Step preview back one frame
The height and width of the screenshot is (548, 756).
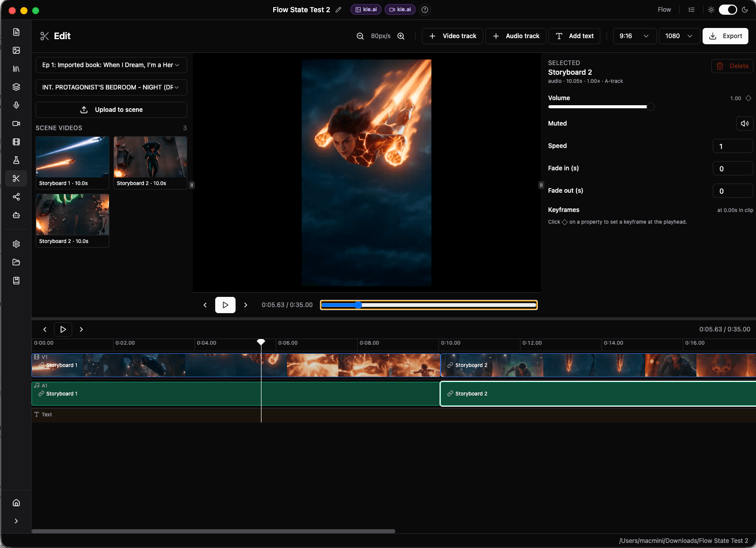(205, 305)
